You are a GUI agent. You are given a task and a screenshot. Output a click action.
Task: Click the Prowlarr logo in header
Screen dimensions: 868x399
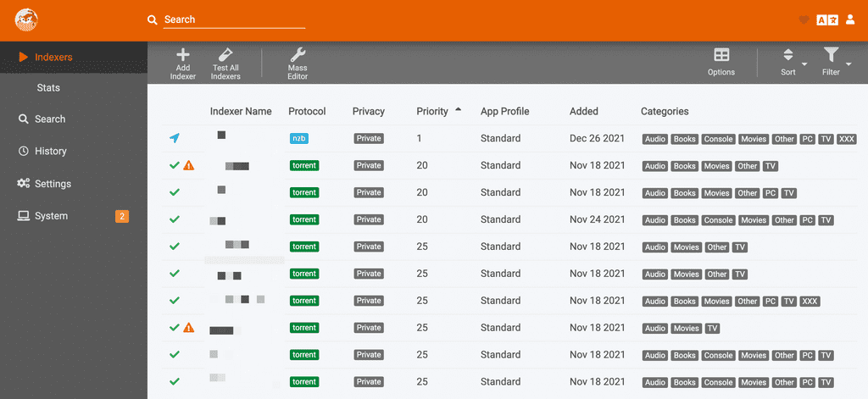pyautogui.click(x=26, y=19)
